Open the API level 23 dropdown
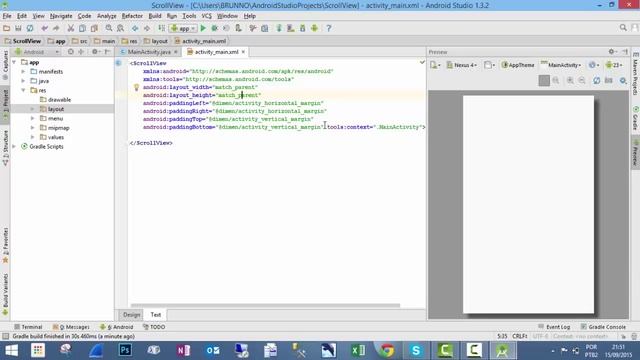This screenshot has width=640, height=360. pos(614,65)
